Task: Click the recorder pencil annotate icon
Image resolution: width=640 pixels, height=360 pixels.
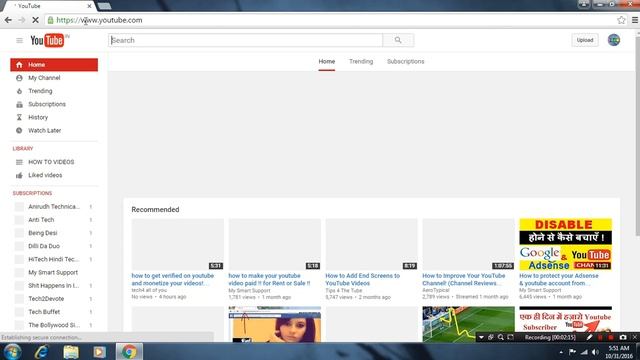Action: [589, 337]
